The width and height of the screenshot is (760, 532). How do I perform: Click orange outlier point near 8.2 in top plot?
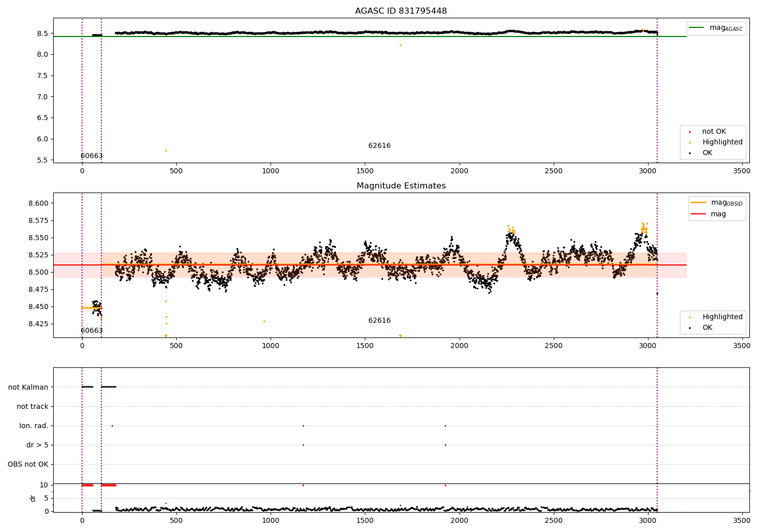pos(400,45)
